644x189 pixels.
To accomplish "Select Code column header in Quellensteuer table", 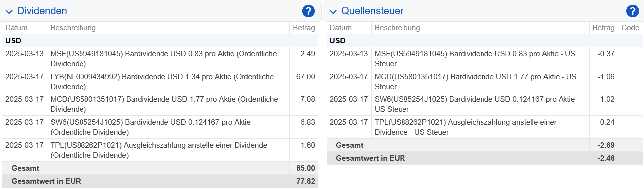I will [x=630, y=28].
